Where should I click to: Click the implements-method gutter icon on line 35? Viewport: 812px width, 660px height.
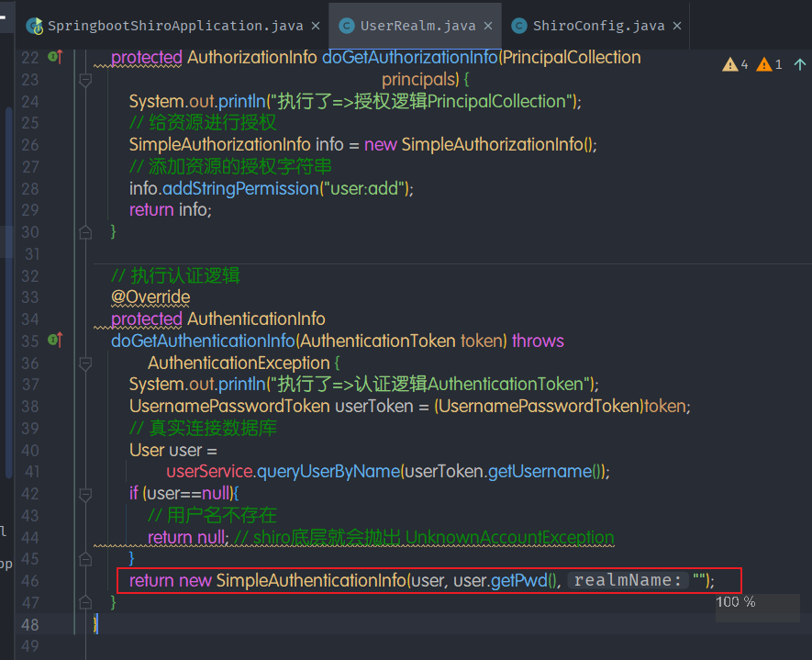[54, 341]
